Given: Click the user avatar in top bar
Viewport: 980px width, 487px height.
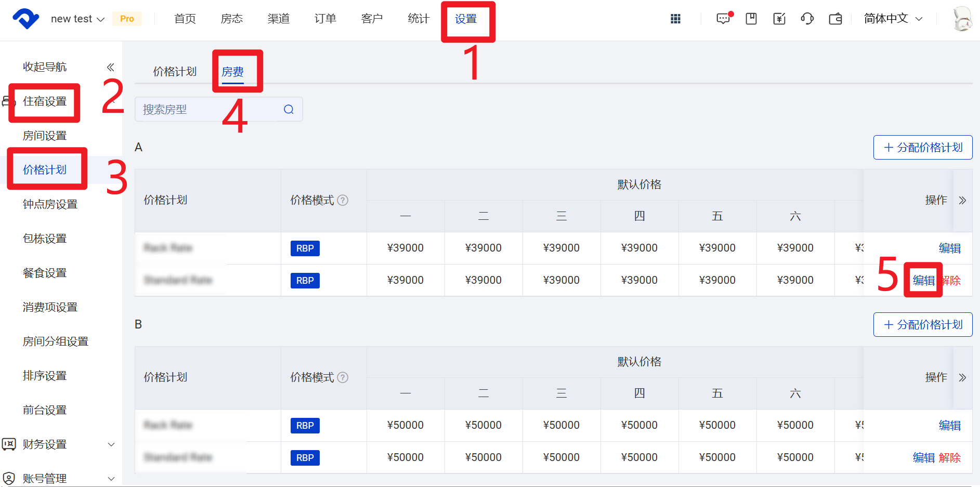Looking at the screenshot, I should (x=962, y=19).
